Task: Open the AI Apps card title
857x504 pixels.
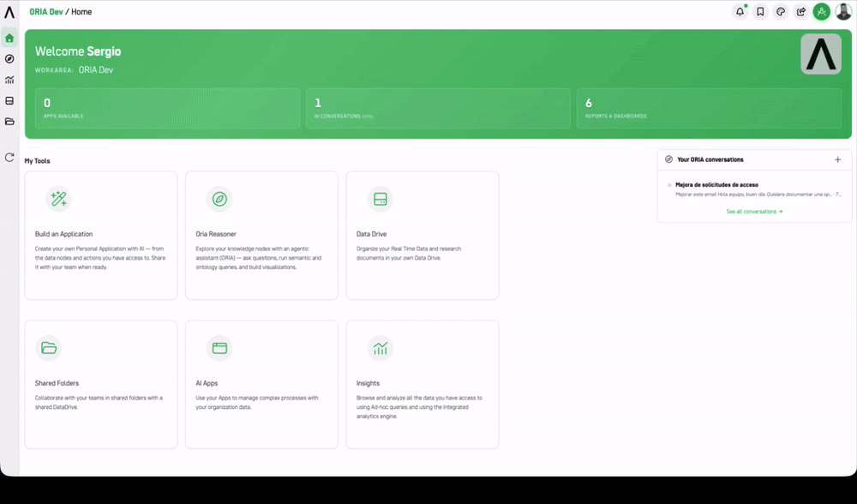Action: pos(207,383)
